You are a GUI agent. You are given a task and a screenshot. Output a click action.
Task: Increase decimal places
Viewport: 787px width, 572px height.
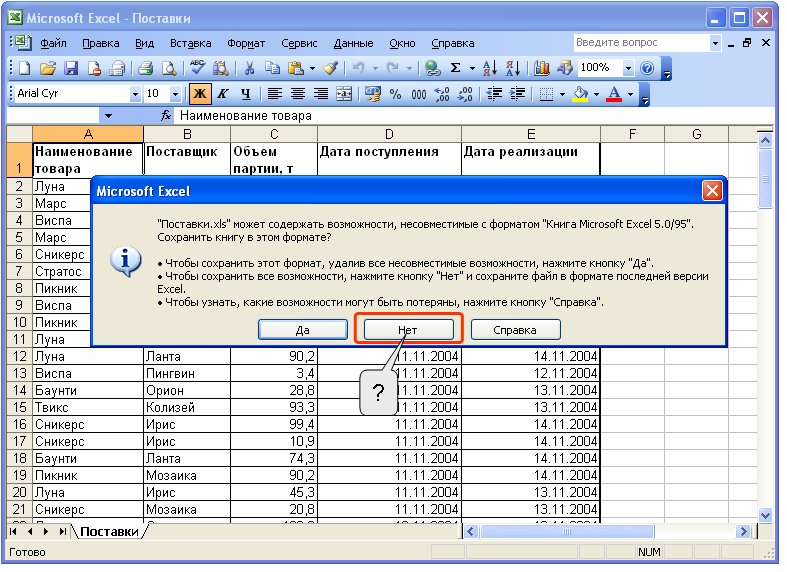tap(442, 94)
